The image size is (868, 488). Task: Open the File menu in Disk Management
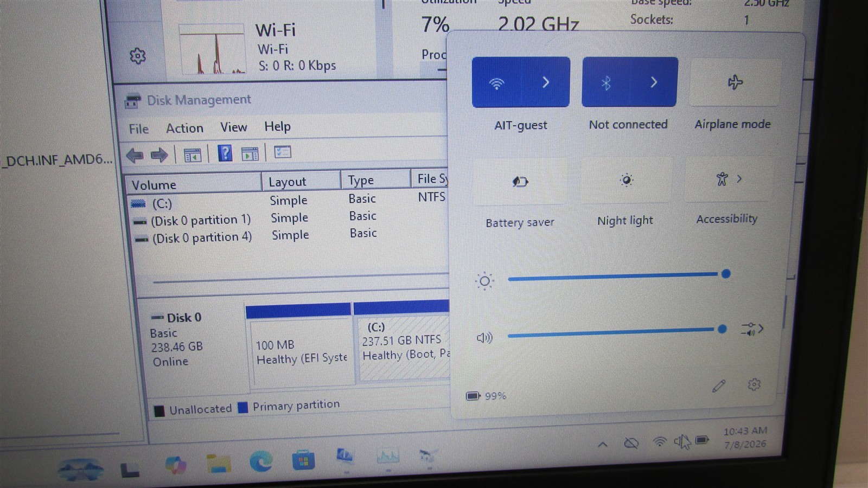tap(138, 129)
